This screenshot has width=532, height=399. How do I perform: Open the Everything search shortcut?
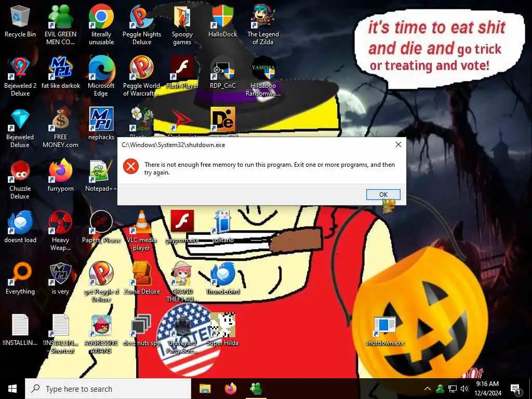click(x=20, y=278)
